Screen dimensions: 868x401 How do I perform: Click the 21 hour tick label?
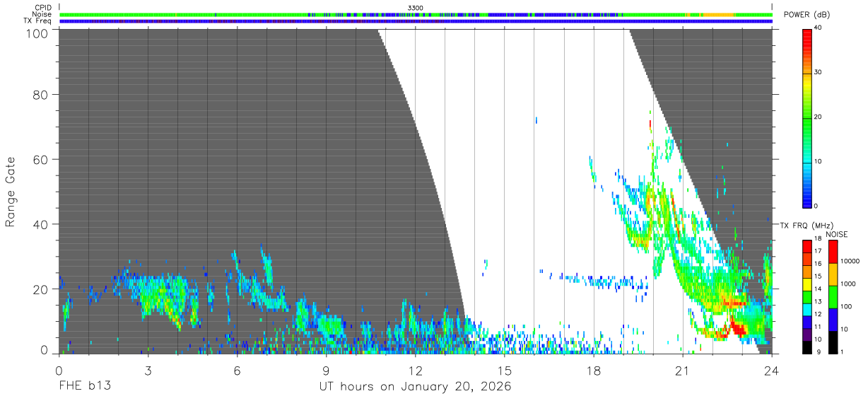[682, 370]
